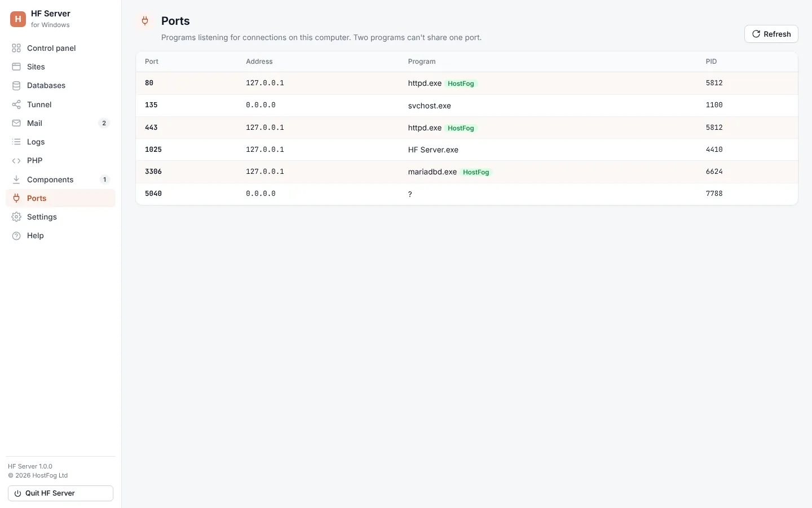The image size is (812, 508).
Task: Click the Mail badge showing 2
Action: [x=104, y=123]
